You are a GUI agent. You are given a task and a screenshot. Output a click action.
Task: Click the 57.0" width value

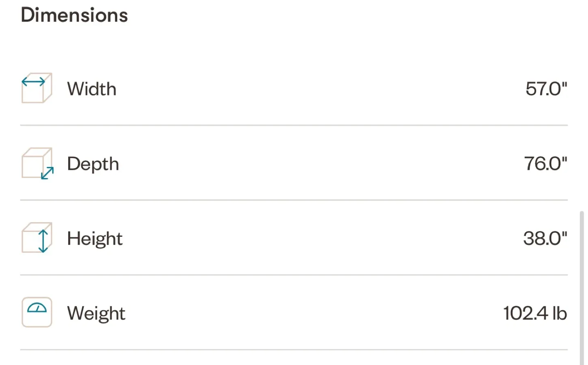click(x=546, y=89)
